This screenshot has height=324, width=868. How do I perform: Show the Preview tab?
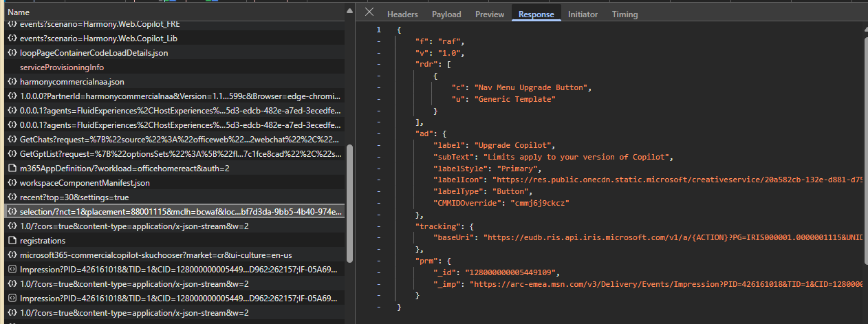[489, 14]
